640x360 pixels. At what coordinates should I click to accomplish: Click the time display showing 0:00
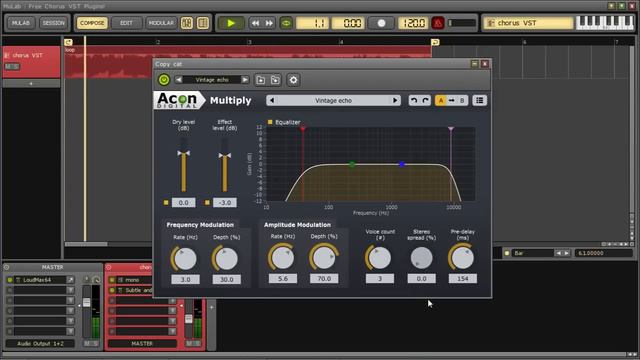pyautogui.click(x=348, y=23)
